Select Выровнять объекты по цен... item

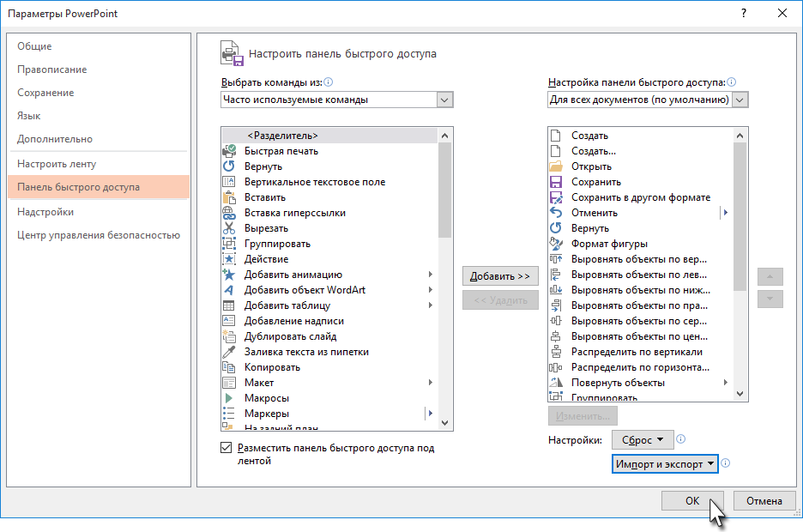tap(640, 336)
